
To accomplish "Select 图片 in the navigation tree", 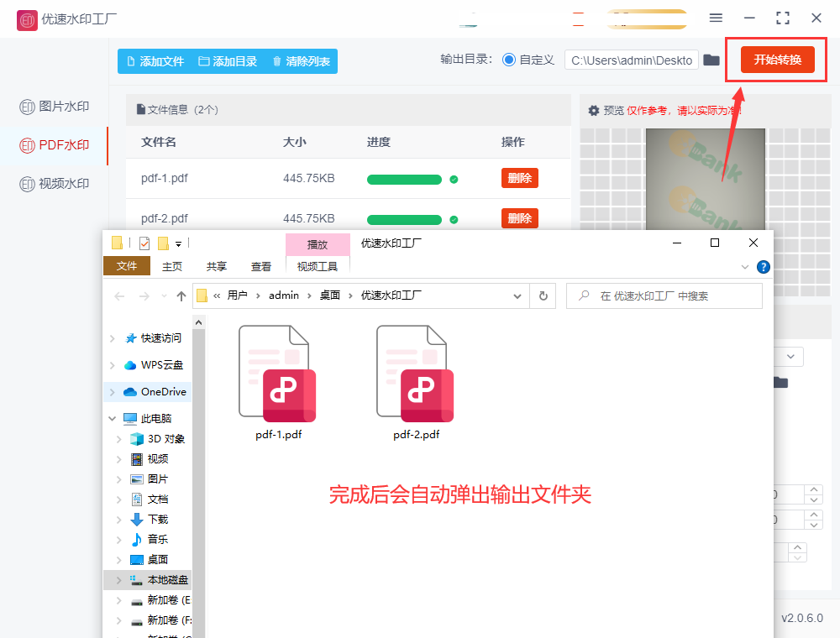I will point(150,479).
